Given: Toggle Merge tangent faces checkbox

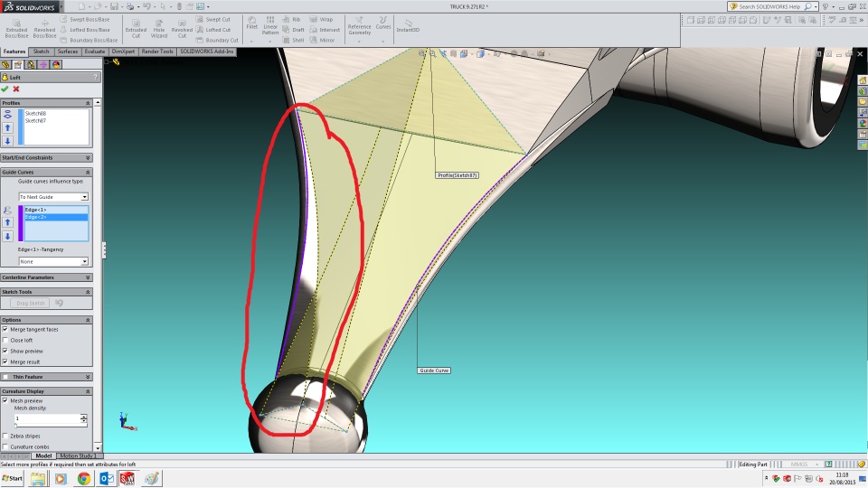Looking at the screenshot, I should click(x=5, y=329).
